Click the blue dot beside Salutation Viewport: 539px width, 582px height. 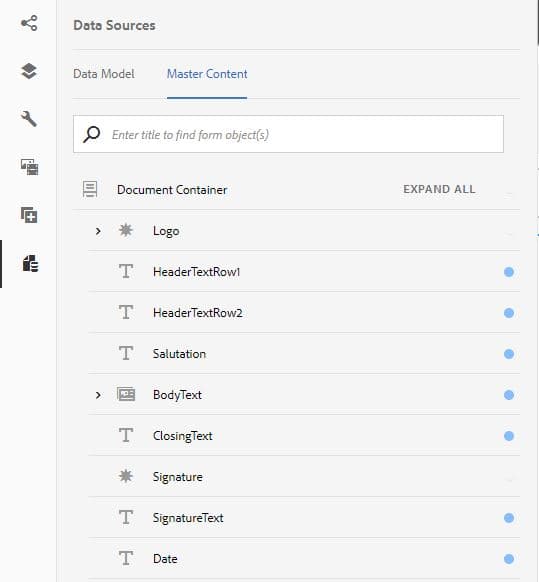point(509,354)
